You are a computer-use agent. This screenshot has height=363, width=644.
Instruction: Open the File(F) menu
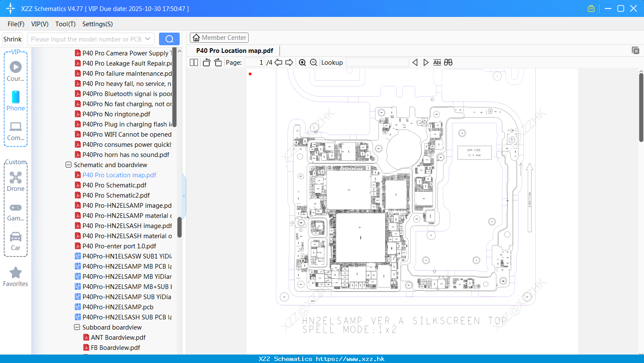tap(16, 24)
